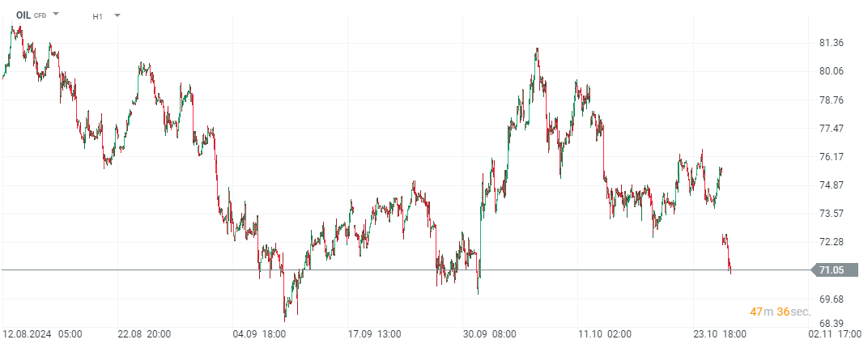Select the 69.68 price level label
The height and width of the screenshot is (348, 868).
pos(832,299)
